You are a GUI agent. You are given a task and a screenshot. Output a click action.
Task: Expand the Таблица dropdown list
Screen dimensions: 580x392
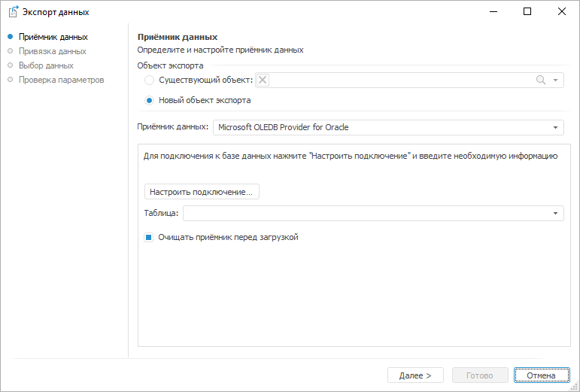point(555,214)
